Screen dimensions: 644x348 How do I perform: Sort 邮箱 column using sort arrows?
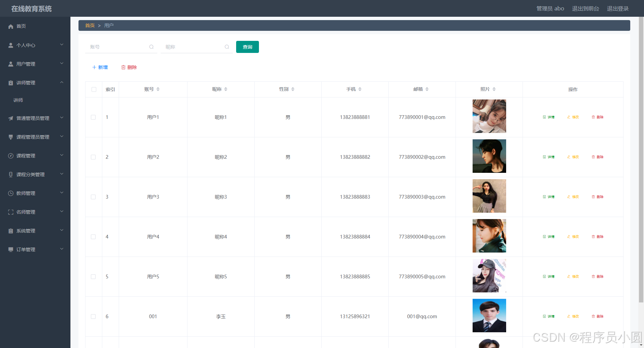point(427,89)
